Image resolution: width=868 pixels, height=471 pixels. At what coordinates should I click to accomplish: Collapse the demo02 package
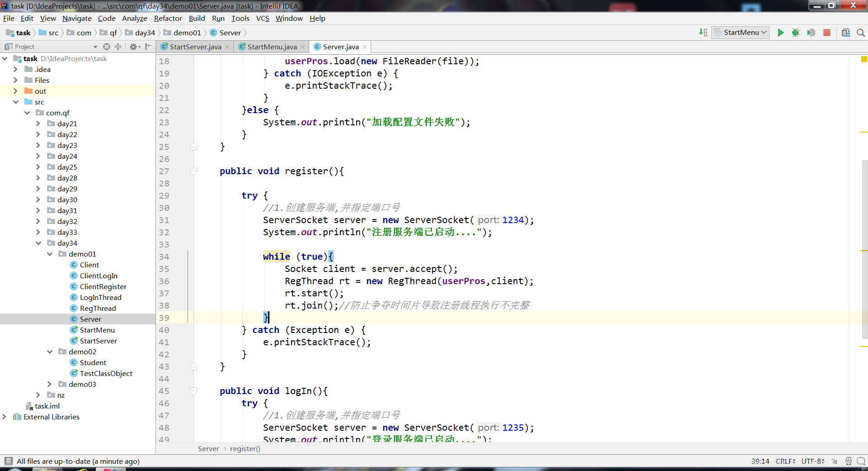coord(50,352)
